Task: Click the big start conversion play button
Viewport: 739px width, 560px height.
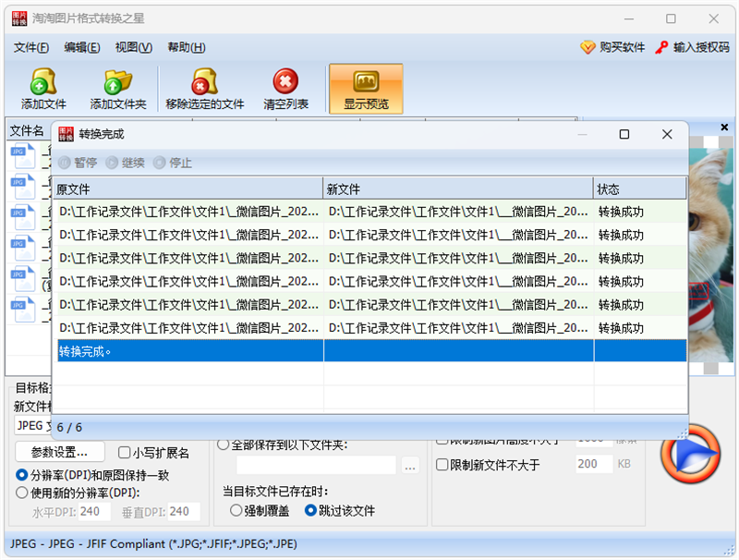Action: 691,454
